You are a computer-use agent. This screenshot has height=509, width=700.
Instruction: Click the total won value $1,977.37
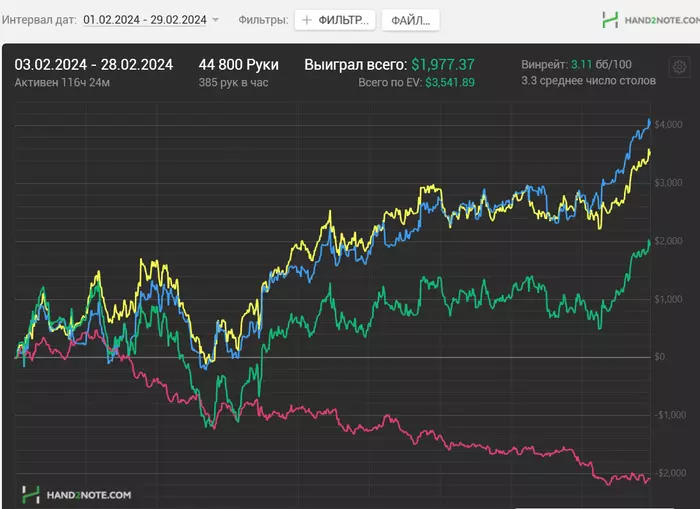coord(443,65)
